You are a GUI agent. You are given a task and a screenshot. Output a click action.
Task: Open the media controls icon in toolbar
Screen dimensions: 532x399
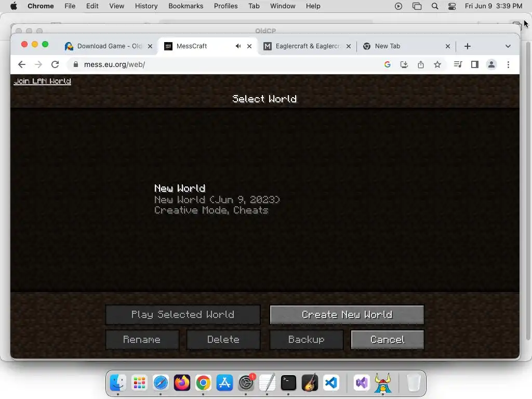point(458,64)
